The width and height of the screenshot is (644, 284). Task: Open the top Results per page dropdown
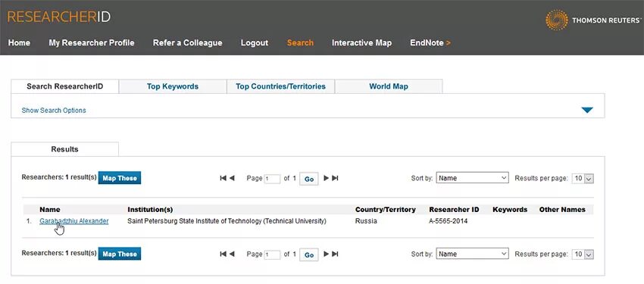[x=583, y=179]
